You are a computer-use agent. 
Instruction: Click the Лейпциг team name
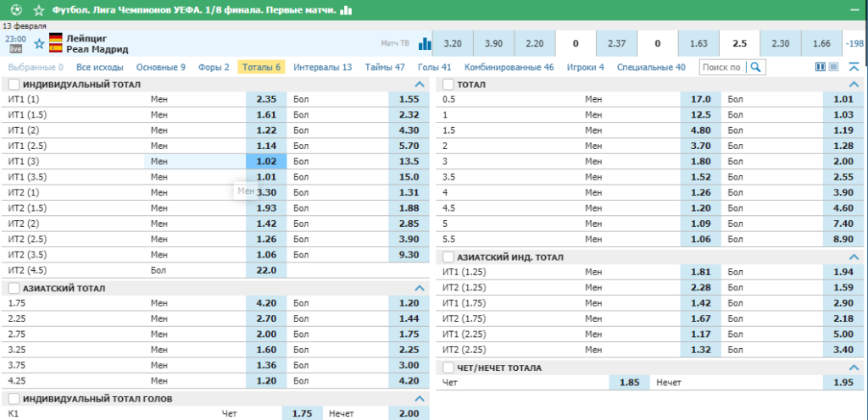pos(86,38)
